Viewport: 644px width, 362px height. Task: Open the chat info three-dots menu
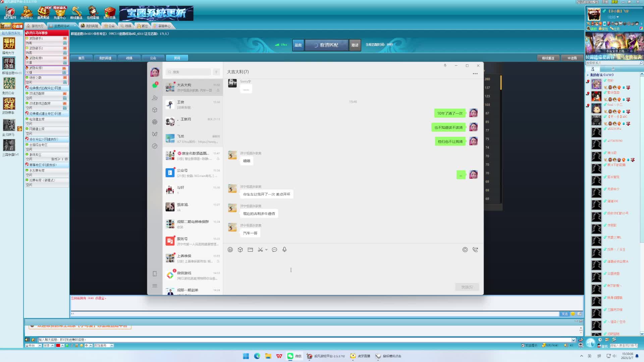click(475, 74)
